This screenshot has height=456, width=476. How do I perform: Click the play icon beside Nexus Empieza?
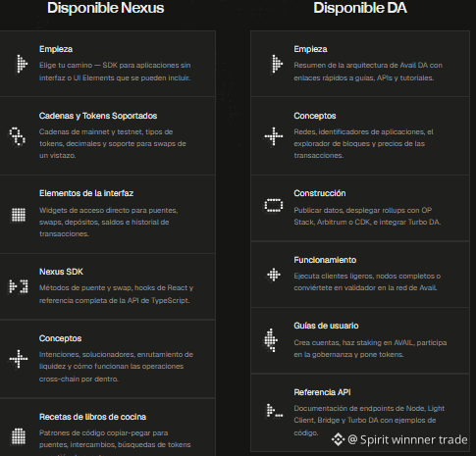coord(22,64)
